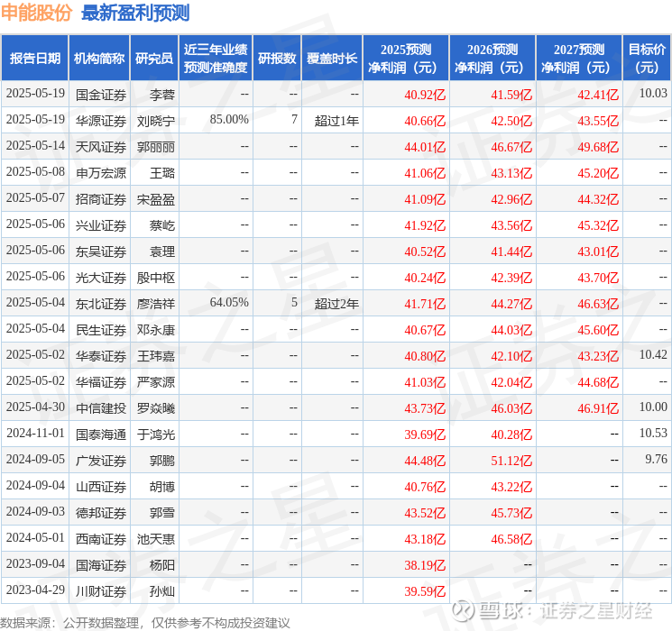
Task: Select the 申万宏源 institution cell
Action: tap(101, 173)
